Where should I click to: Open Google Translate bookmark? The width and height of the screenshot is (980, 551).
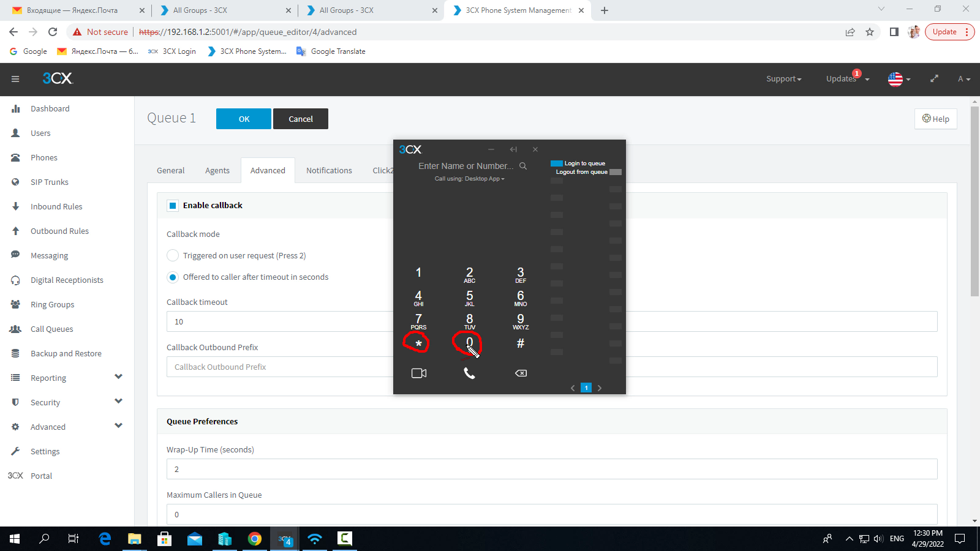pos(331,51)
